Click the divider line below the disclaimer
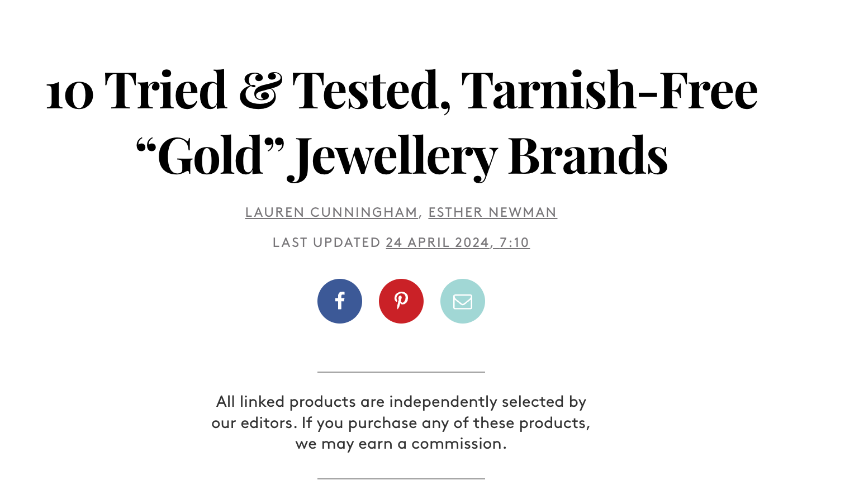Viewport: 845px width, 504px height. point(401,478)
